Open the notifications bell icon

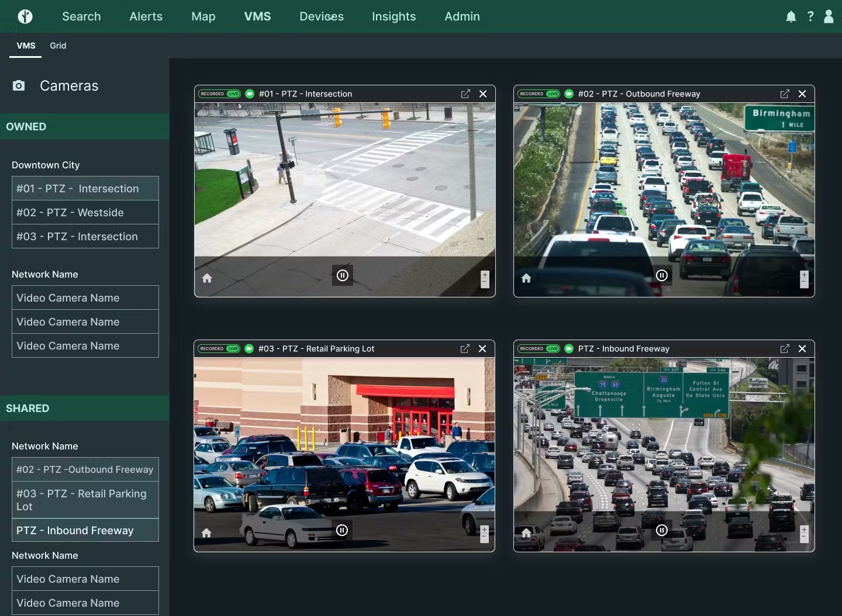791,16
